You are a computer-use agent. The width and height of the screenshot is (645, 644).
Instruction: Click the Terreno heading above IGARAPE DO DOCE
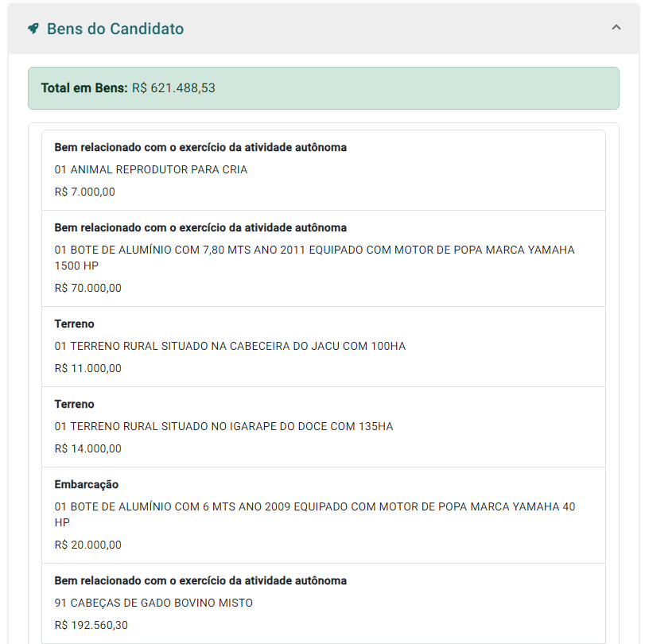[74, 404]
